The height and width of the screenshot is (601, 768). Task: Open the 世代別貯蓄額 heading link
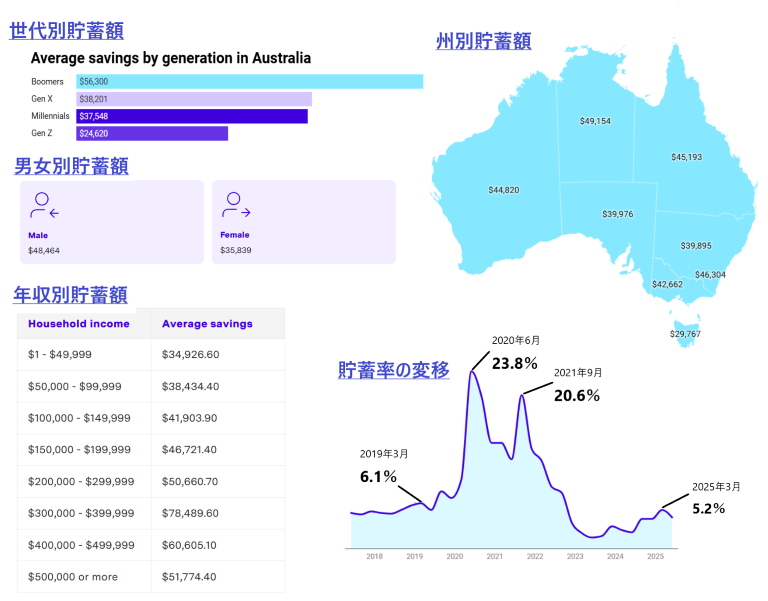(67, 31)
